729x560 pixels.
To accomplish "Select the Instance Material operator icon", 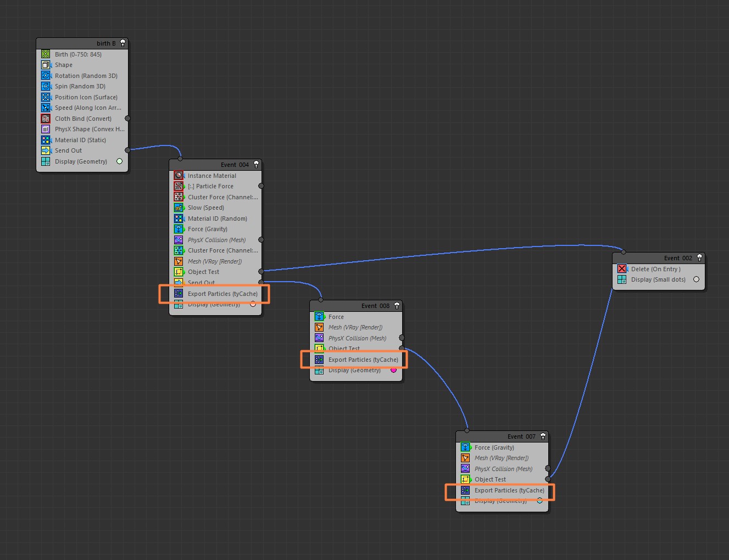I will click(179, 176).
